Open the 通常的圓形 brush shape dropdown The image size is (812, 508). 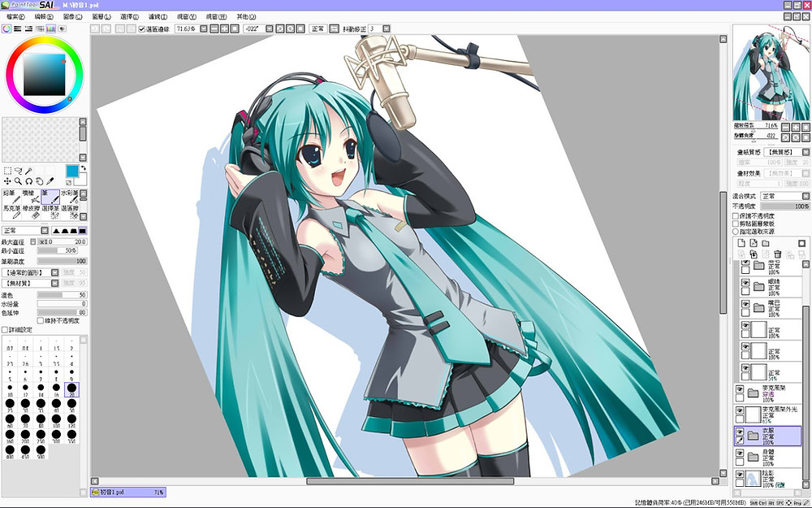coord(54,272)
